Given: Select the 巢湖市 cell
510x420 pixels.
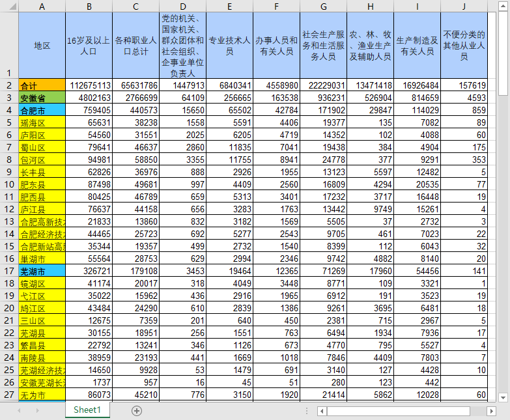Looking at the screenshot, I should (x=42, y=259).
